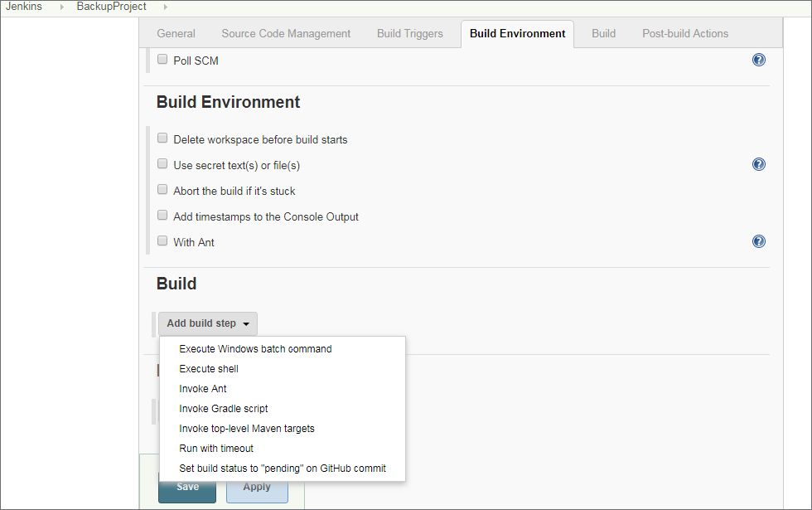Select Invoke top-level Maven targets

(x=245, y=428)
